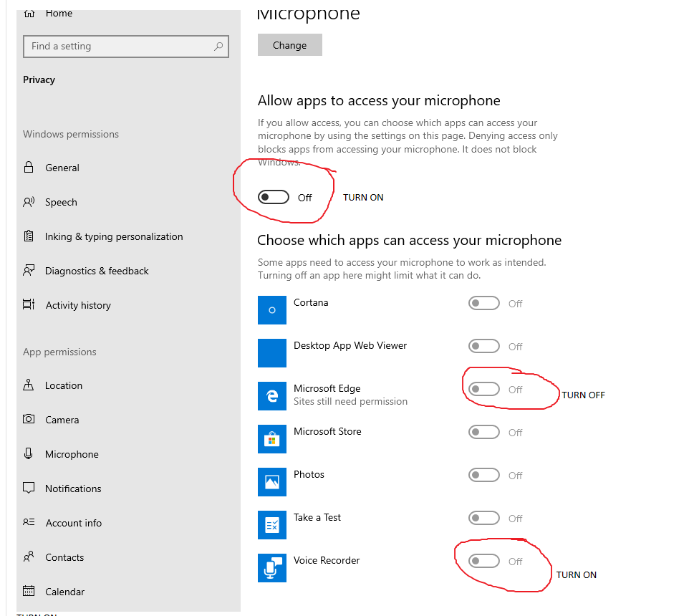Enable microphone access for Voice Recorder
The height and width of the screenshot is (616, 689).
point(483,561)
